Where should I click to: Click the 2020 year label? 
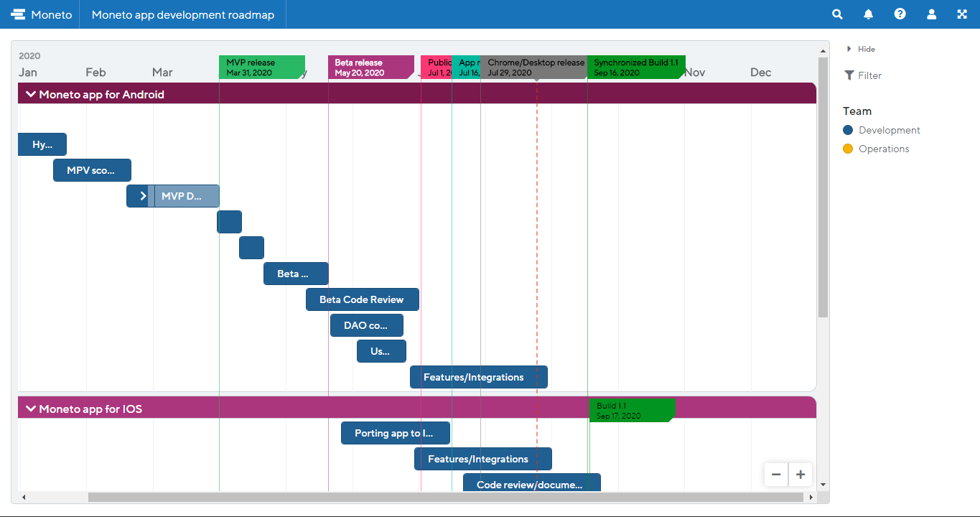pos(29,56)
